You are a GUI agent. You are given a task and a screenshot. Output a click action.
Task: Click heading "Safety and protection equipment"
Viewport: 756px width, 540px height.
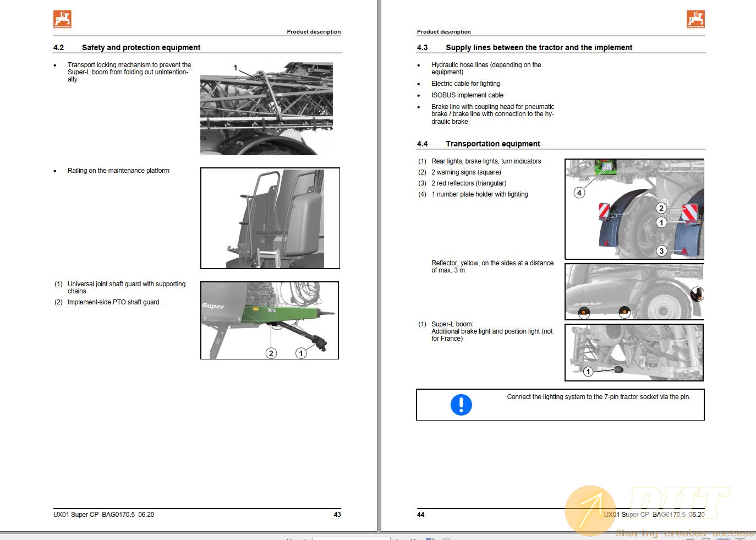click(141, 47)
